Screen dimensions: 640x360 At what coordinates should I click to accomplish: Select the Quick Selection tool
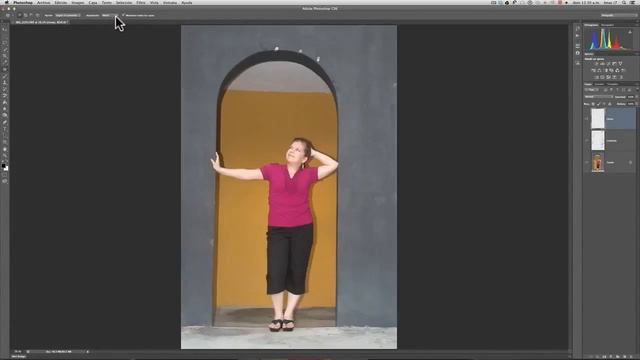tap(5, 49)
